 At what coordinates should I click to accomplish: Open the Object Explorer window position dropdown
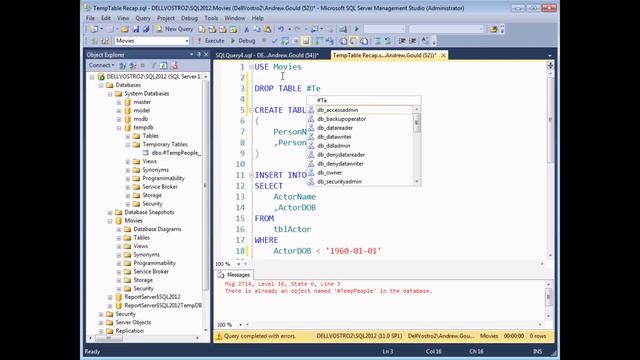191,54
